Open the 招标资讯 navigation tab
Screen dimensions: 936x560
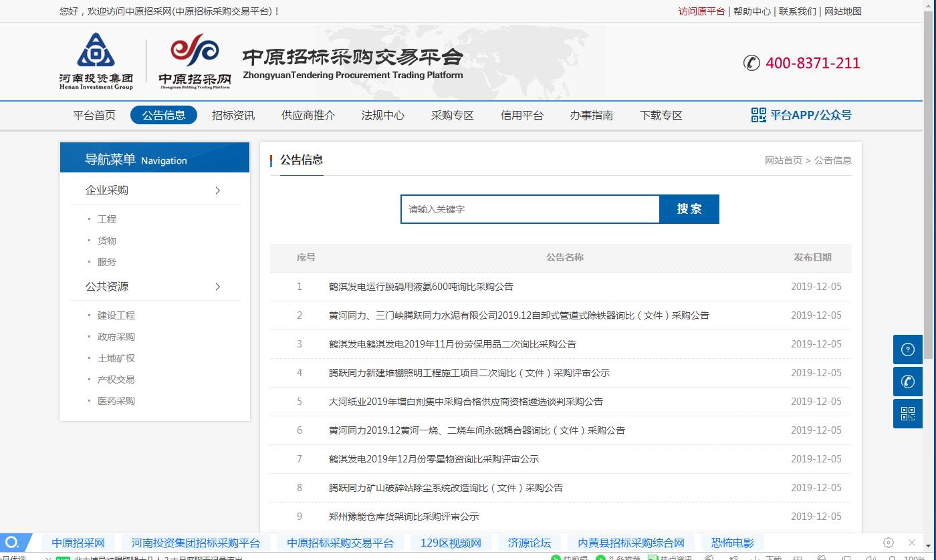pyautogui.click(x=233, y=115)
